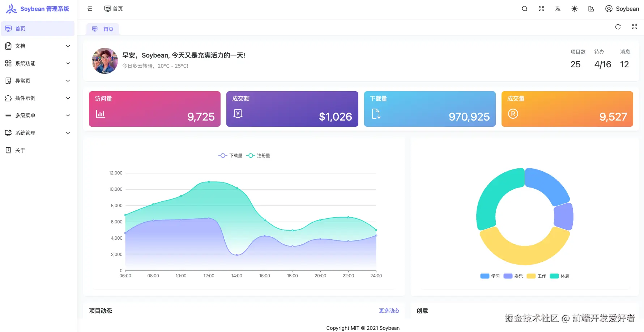The image size is (644, 332).
Task: Expand the 系统功能 sidebar menu
Action: [38, 63]
